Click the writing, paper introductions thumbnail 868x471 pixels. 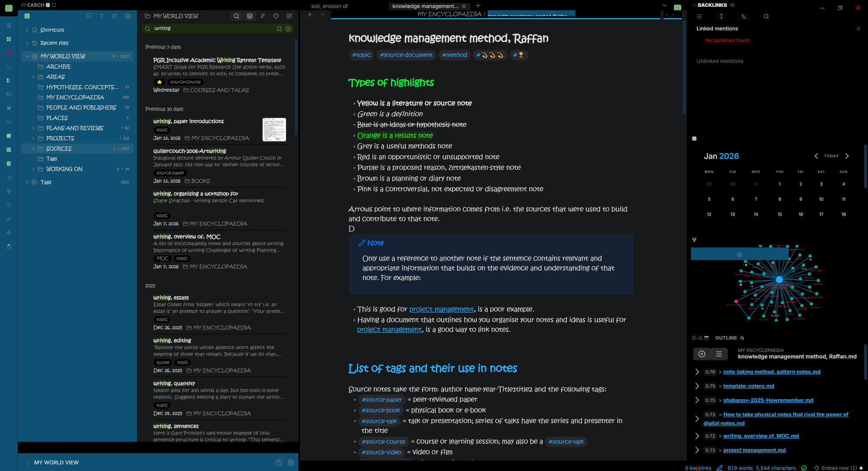(x=274, y=129)
